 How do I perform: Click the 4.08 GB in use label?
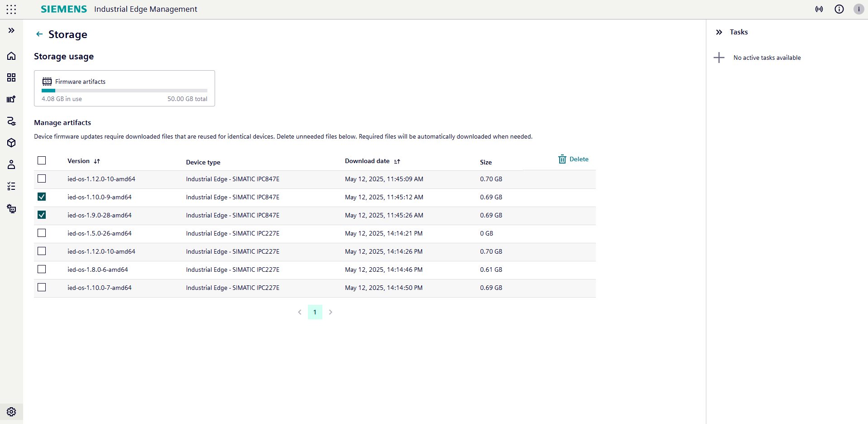tap(62, 99)
